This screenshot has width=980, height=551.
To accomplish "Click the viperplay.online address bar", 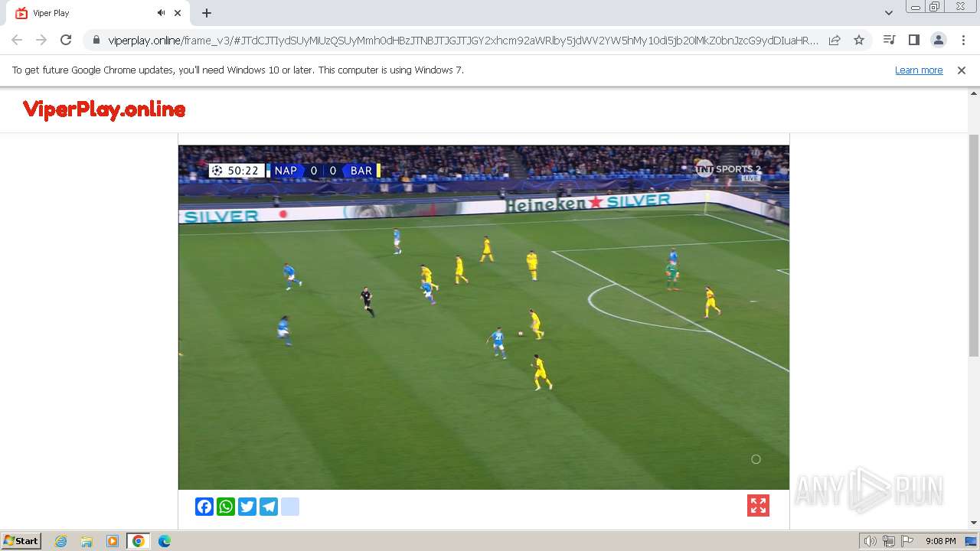I will (463, 41).
